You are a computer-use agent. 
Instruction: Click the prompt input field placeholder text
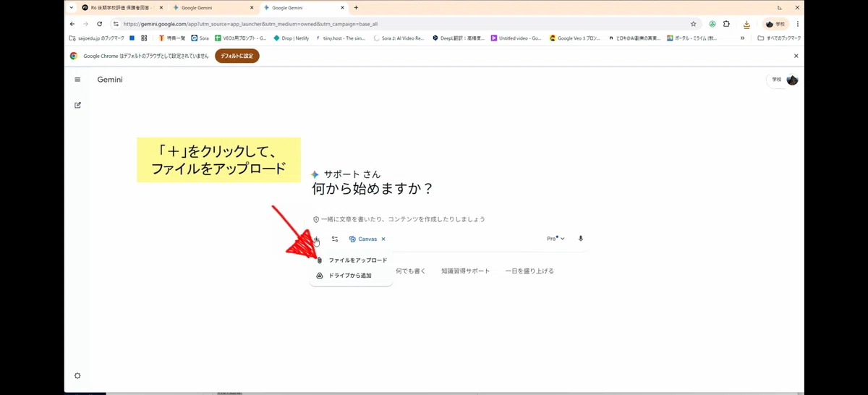404,219
